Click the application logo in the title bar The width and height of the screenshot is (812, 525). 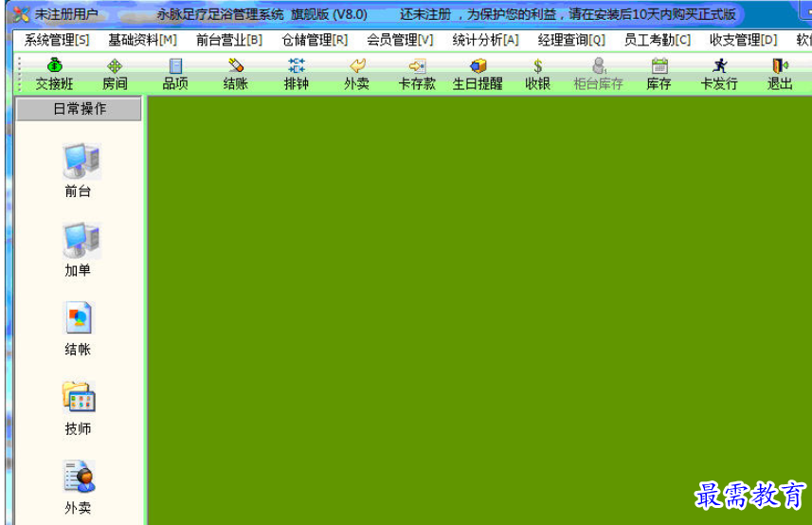21,14
